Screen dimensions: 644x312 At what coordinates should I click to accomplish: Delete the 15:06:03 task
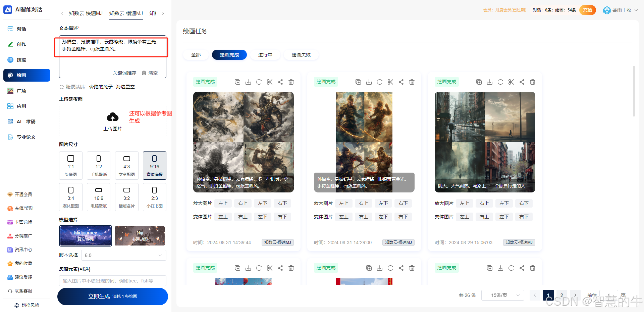point(533,82)
